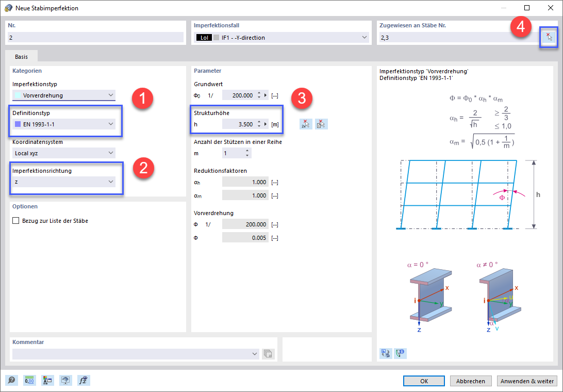Click the select-members-graphically icon next to 'Zugewiesen an Stäbe Nr.'
This screenshot has width=563, height=392.
click(x=549, y=37)
